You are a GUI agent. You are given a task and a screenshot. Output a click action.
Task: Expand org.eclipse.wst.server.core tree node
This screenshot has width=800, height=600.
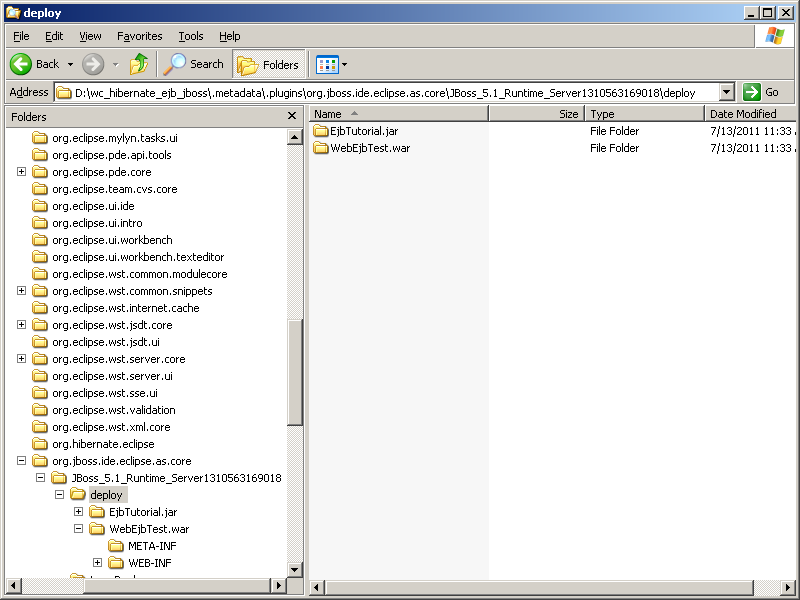pyautogui.click(x=21, y=359)
